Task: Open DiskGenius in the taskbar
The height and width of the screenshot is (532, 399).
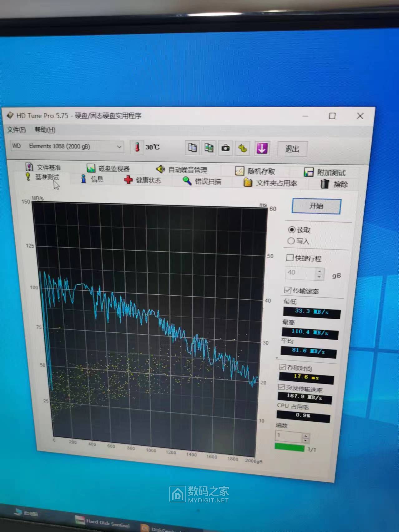Action: (x=162, y=528)
